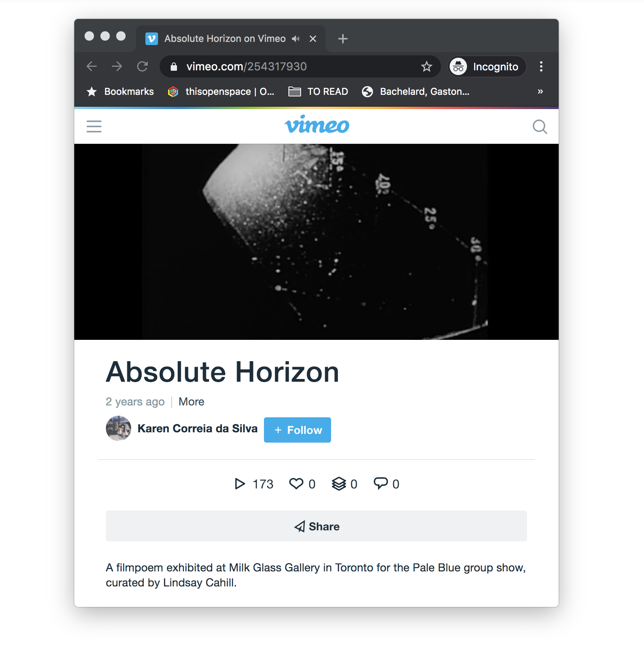
Task: Expand the hidden bookmarks overflow chevron
Action: (540, 91)
